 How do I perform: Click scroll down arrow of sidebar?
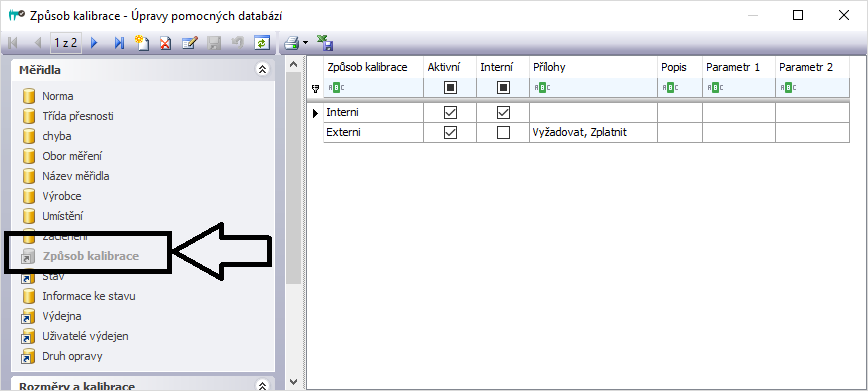click(294, 382)
